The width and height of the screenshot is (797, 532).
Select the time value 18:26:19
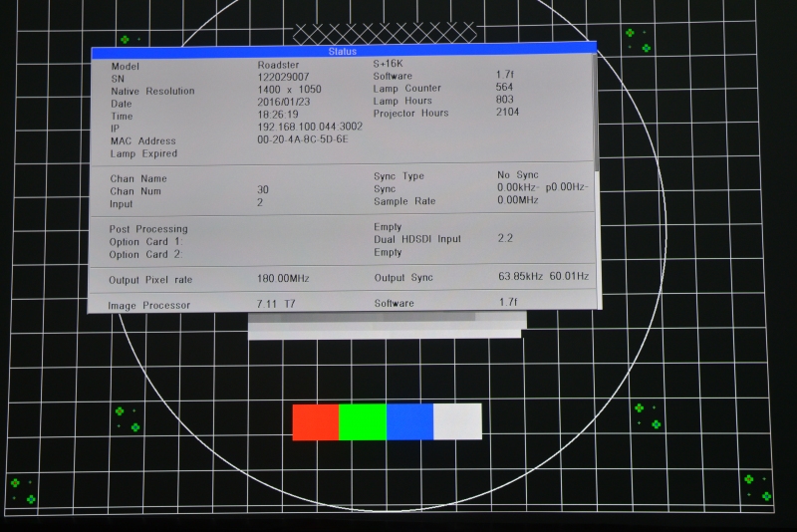point(278,115)
